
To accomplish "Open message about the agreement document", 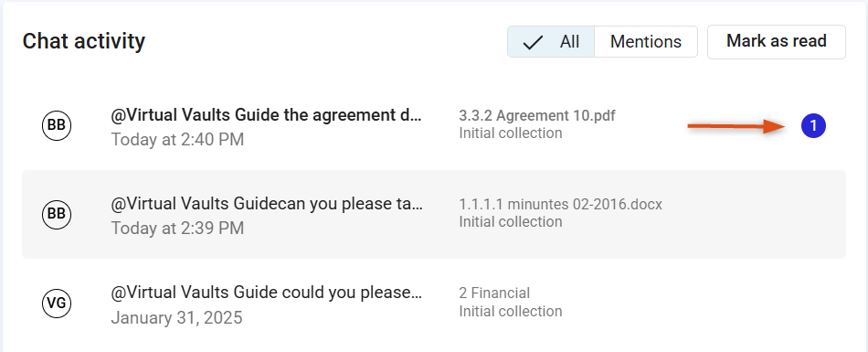I will click(267, 115).
